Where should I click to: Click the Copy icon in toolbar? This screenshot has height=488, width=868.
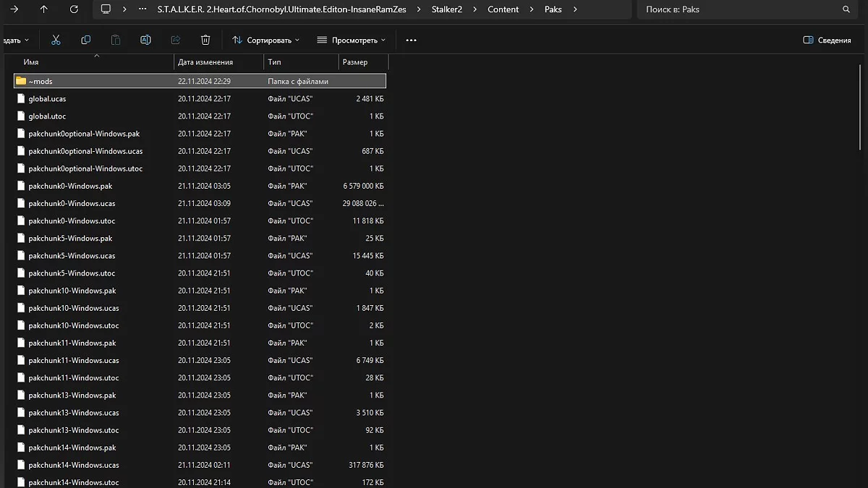tap(86, 40)
